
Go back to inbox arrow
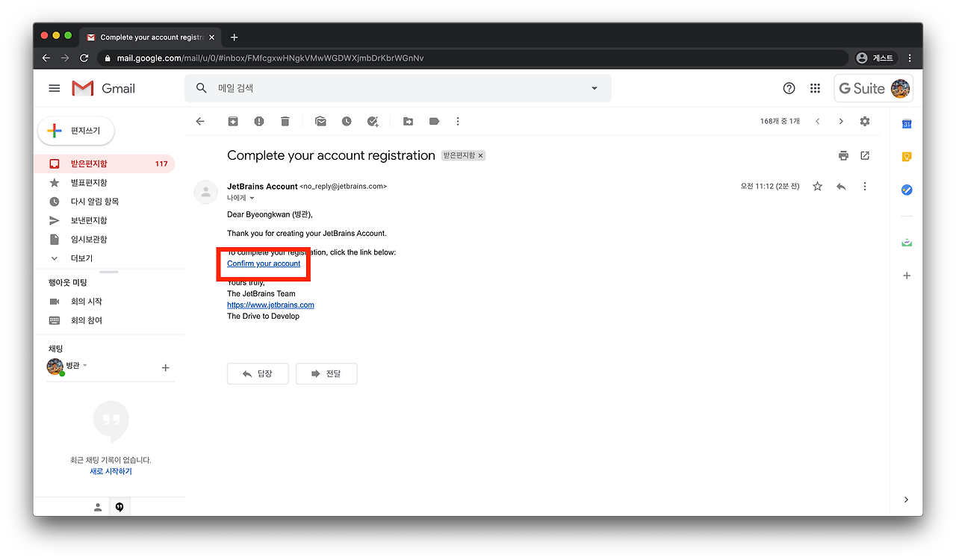[200, 121]
